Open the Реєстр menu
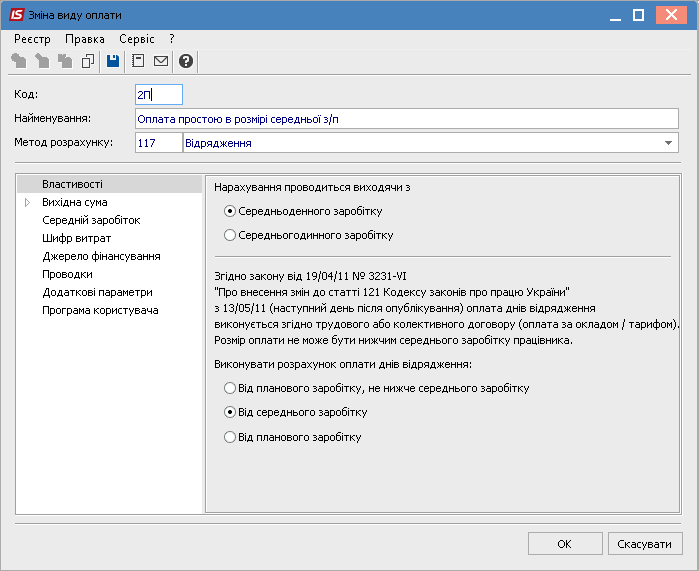 (32, 39)
